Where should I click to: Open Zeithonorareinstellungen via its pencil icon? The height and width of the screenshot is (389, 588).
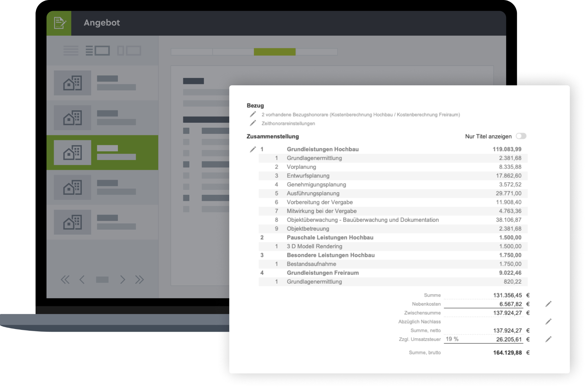[x=253, y=123]
